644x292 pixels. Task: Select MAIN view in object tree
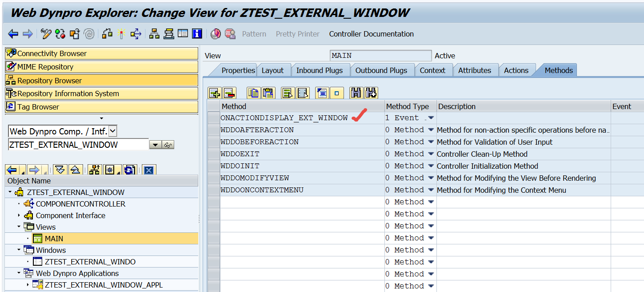pyautogui.click(x=54, y=239)
